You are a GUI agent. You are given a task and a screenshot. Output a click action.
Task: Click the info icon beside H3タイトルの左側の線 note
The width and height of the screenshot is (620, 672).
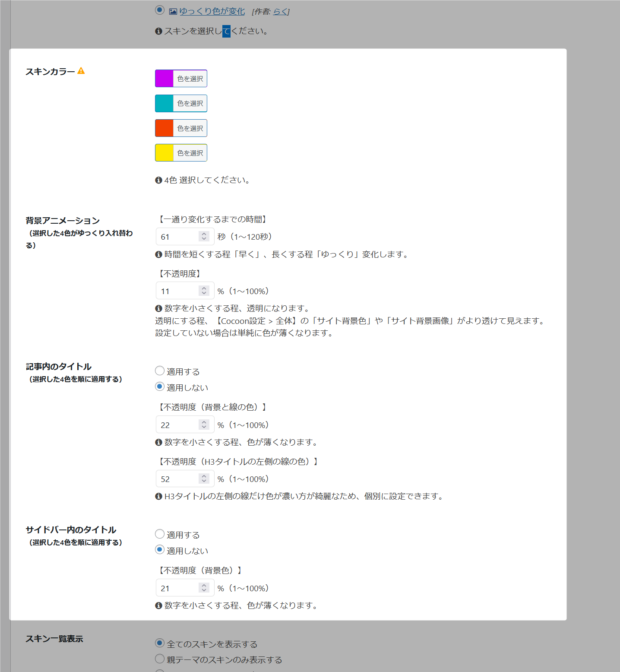point(158,496)
